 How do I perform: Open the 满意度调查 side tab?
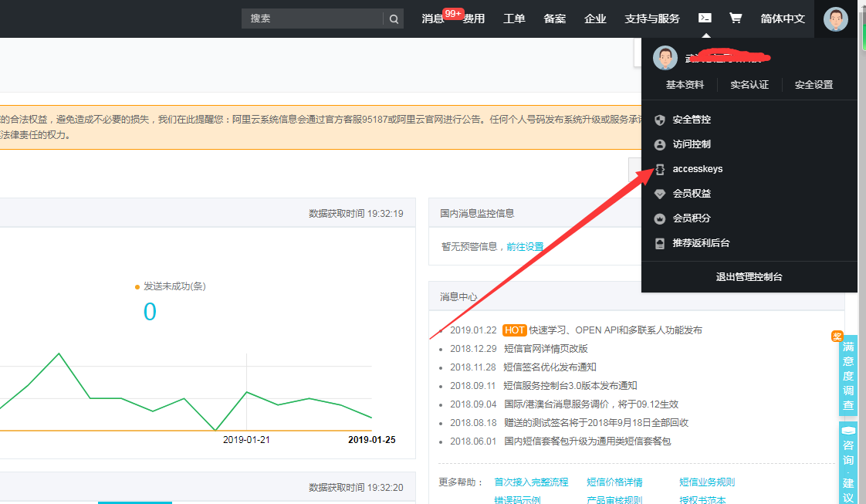pyautogui.click(x=847, y=375)
